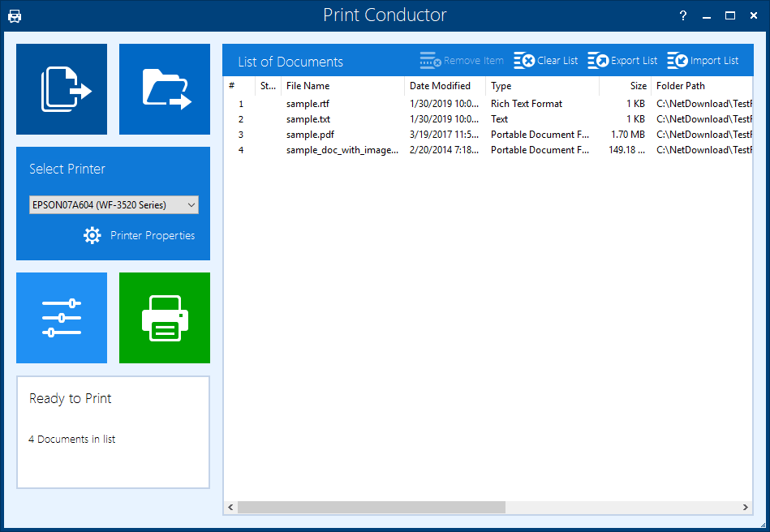Open the Settings sliders tile
770x532 pixels.
click(62, 318)
